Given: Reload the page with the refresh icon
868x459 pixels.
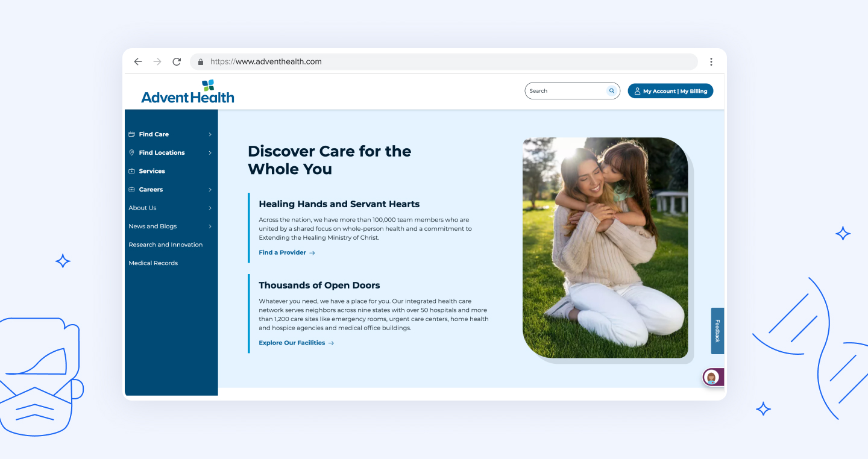Looking at the screenshot, I should [x=177, y=61].
